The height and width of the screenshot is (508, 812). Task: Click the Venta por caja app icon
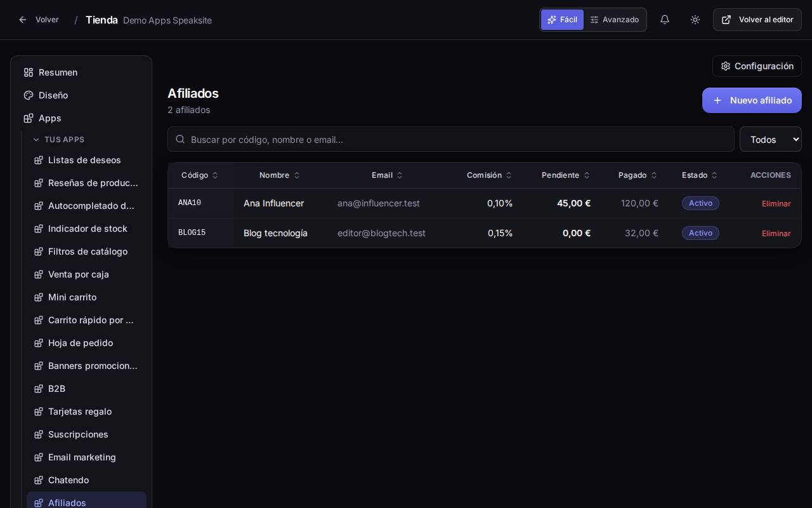pyautogui.click(x=38, y=274)
